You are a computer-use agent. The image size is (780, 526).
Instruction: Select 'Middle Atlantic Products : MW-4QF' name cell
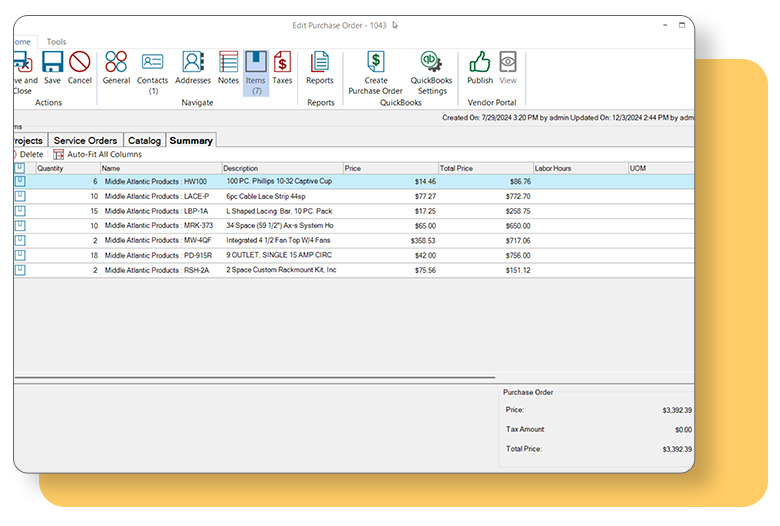click(x=158, y=240)
